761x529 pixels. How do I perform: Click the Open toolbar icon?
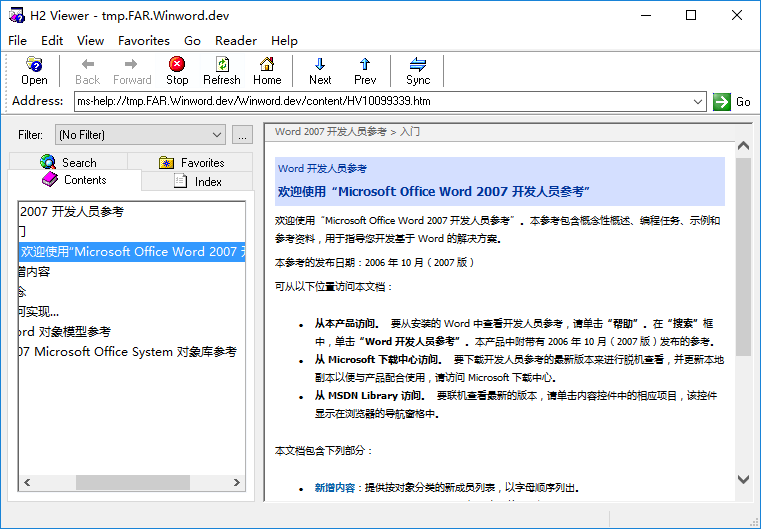(x=34, y=71)
